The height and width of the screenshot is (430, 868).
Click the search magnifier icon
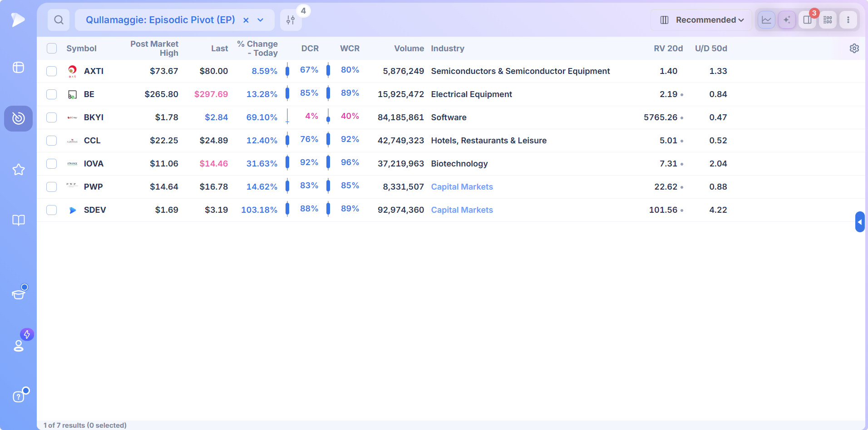click(59, 20)
